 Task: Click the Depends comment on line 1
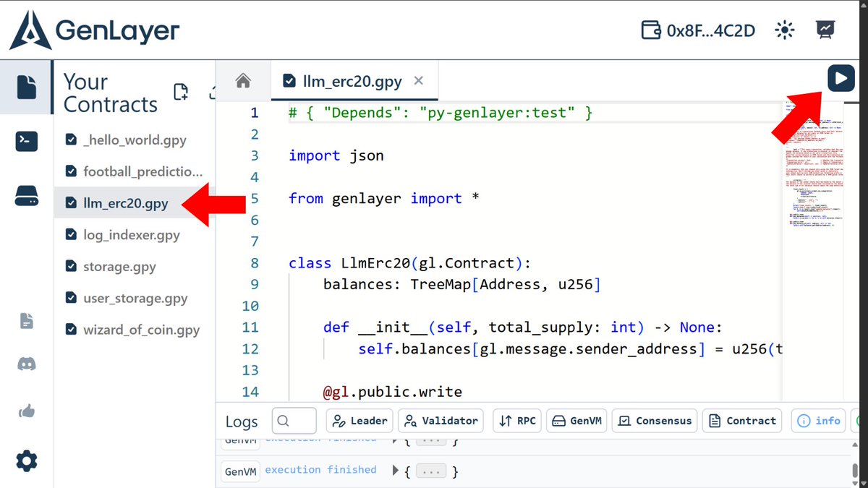click(440, 113)
